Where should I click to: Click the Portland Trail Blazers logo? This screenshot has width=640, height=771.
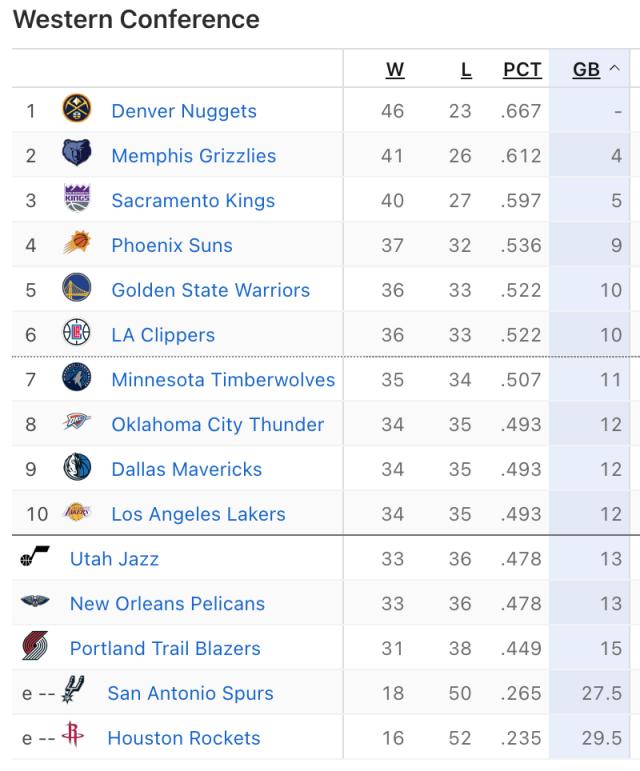(x=35, y=648)
